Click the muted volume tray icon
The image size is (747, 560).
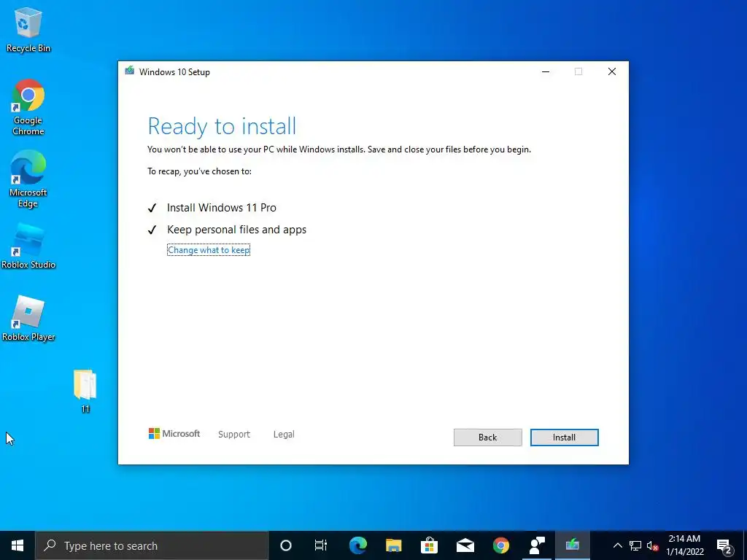652,545
